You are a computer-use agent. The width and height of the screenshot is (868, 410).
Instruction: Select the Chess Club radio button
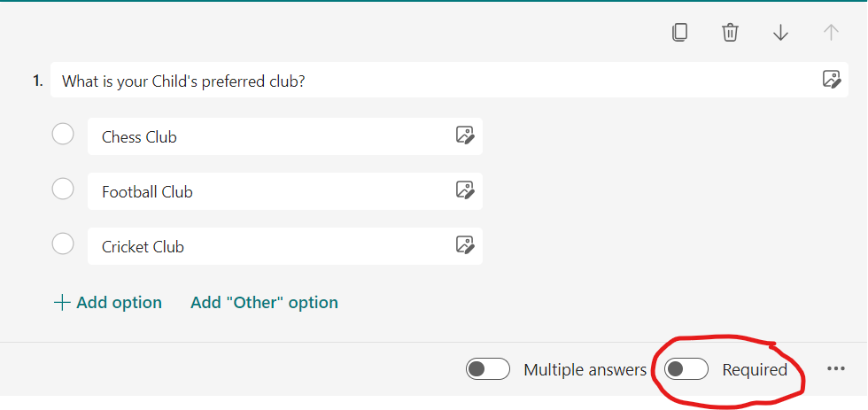63,135
